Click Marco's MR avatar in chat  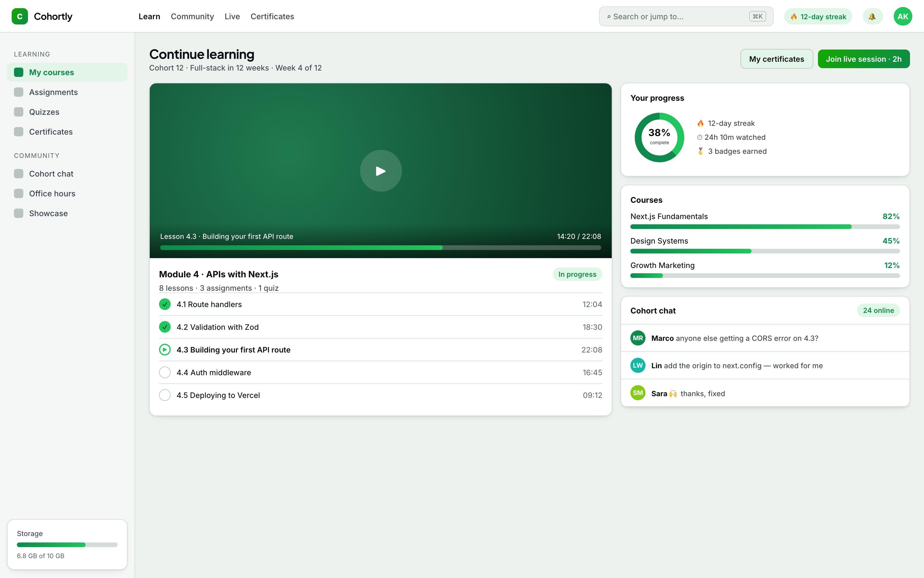pyautogui.click(x=638, y=338)
